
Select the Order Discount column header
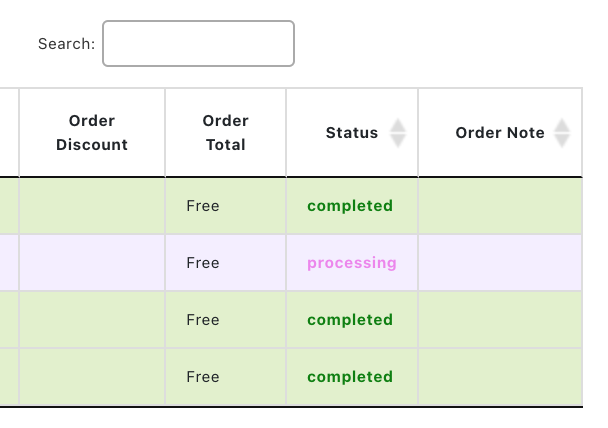pyautogui.click(x=92, y=133)
